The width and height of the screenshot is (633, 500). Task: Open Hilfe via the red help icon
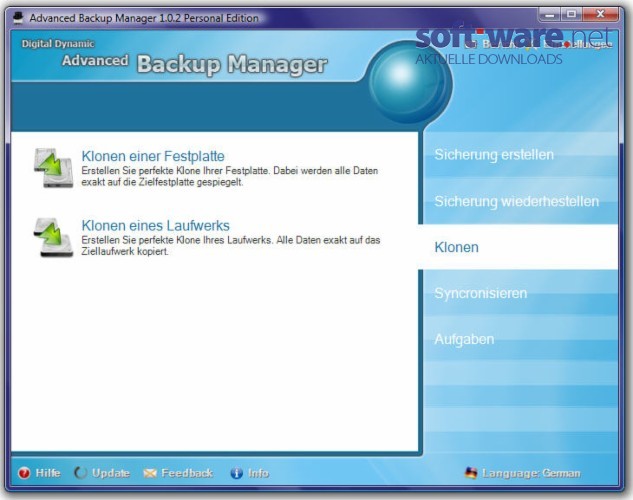(x=24, y=473)
